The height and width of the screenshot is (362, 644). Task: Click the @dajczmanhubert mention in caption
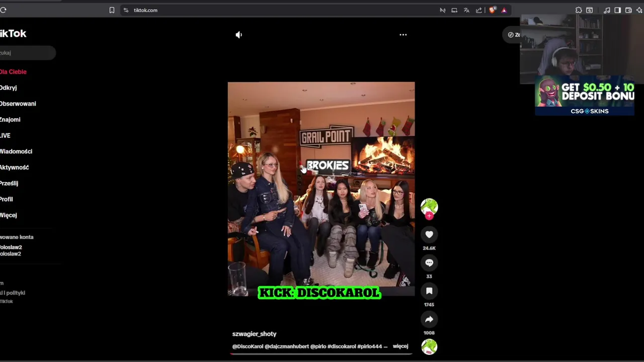[286, 346]
